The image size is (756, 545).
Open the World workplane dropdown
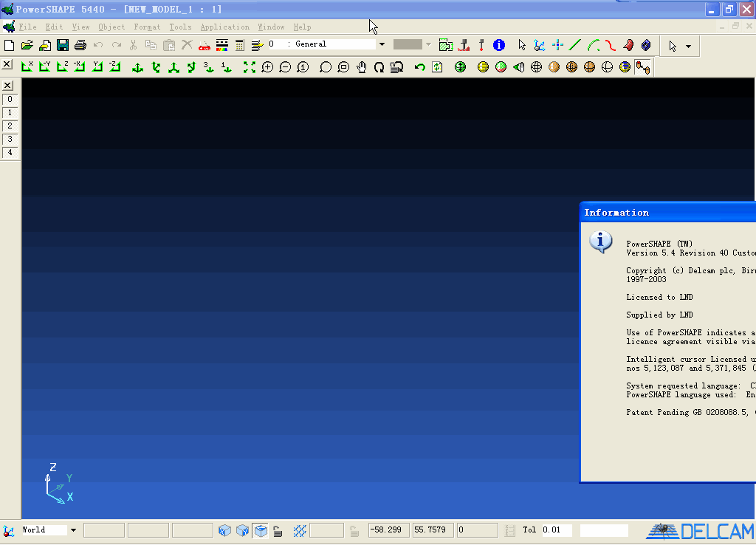(x=73, y=530)
